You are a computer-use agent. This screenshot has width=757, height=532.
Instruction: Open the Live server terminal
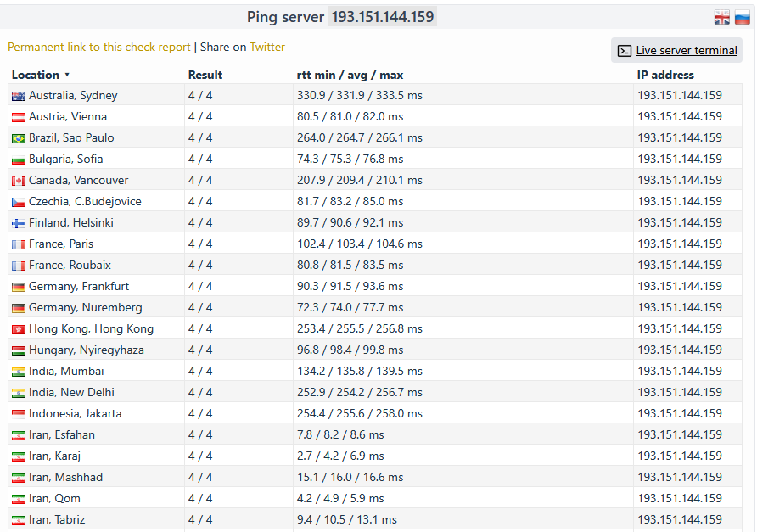click(x=687, y=51)
